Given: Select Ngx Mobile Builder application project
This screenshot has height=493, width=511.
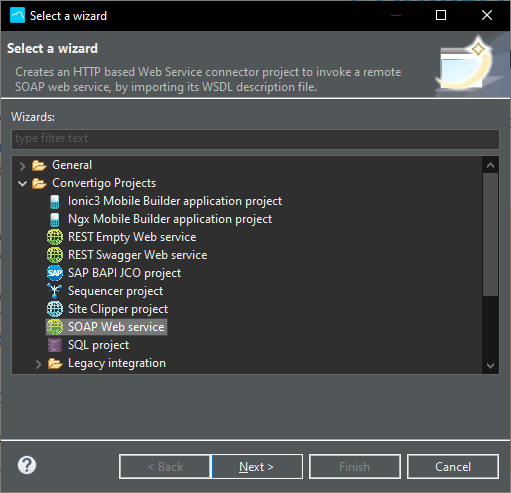Looking at the screenshot, I should (170, 219).
